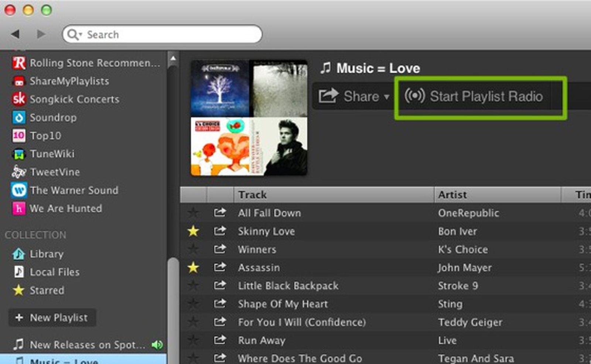The image size is (591, 364).
Task: Create a New Playlist
Action: tap(52, 317)
